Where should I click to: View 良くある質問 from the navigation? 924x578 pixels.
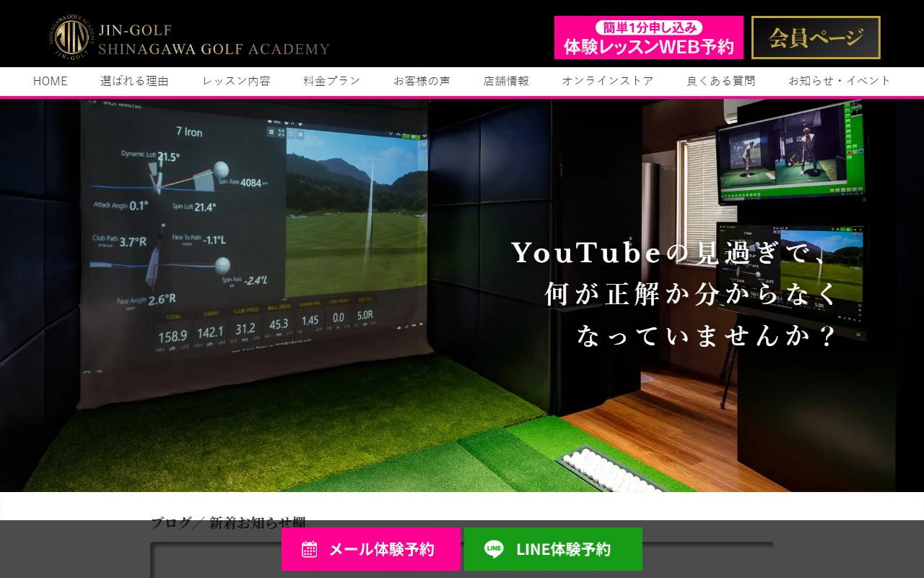[x=721, y=81]
